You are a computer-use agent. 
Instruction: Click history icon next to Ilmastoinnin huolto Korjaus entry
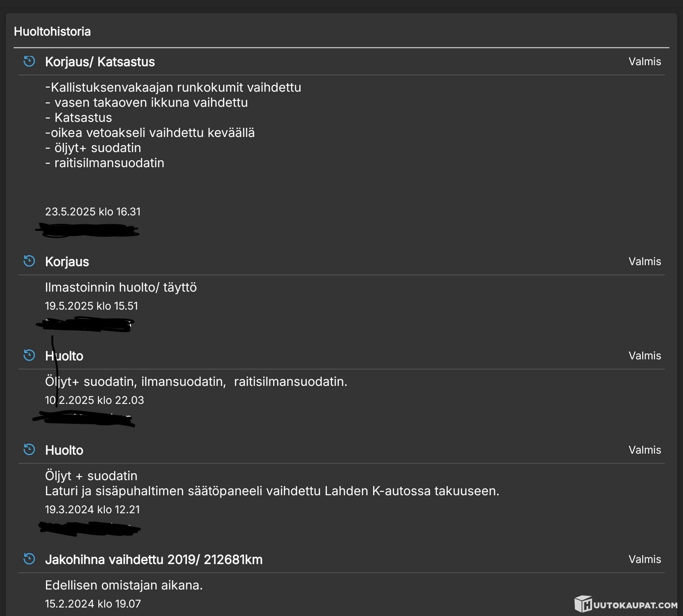pos(29,261)
